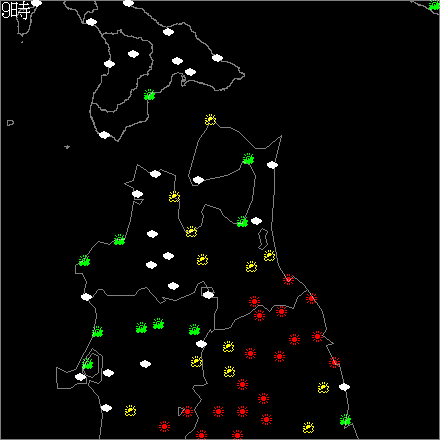Image resolution: width=440 pixels, height=440 pixels.
Task: Click white cloud icon at Hokkaido's southern tip
Action: tap(104, 135)
